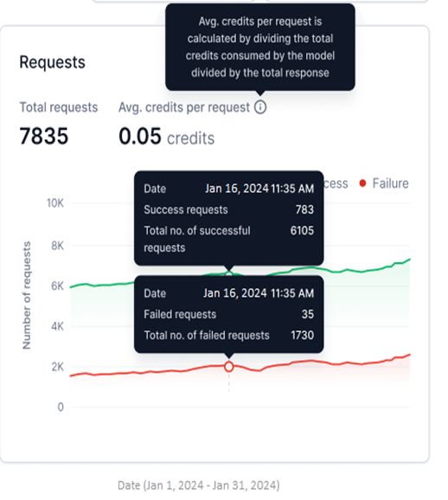
Task: Click the 0.05 credits value
Action: (x=166, y=137)
